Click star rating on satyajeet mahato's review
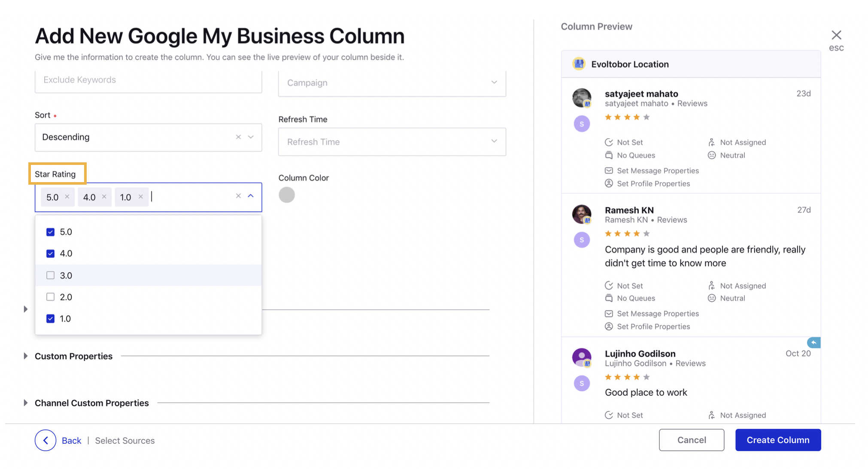This screenshot has height=469, width=868. tap(627, 117)
